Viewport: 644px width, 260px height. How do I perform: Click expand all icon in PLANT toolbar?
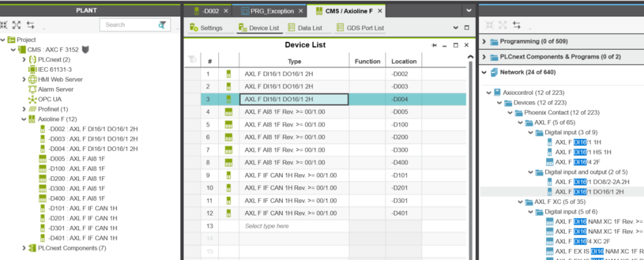click(x=17, y=25)
